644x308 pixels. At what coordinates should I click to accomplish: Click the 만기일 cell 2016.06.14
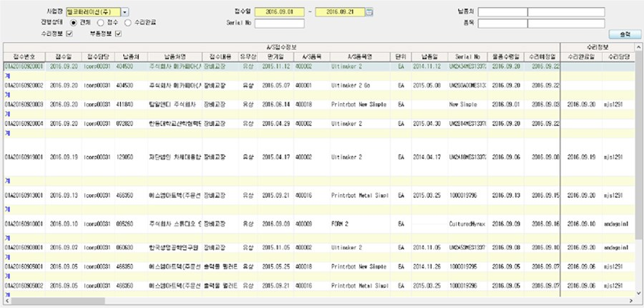pyautogui.click(x=275, y=105)
